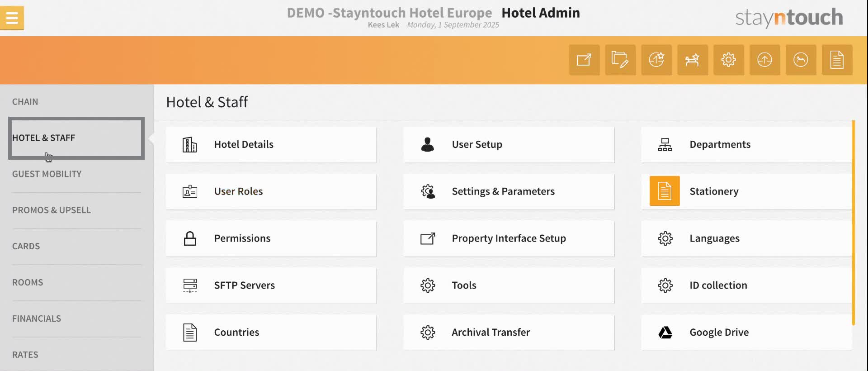868x371 pixels.
Task: Click the folder edit toolbar icon
Action: [x=620, y=60]
